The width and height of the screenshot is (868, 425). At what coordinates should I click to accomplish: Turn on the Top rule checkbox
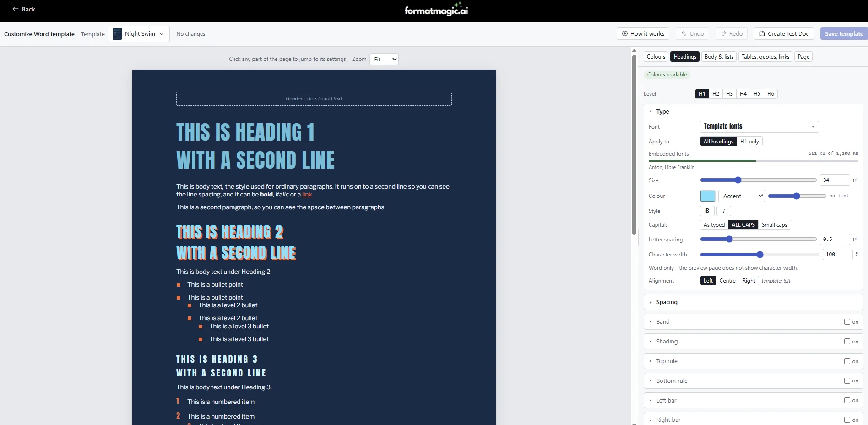tap(847, 361)
